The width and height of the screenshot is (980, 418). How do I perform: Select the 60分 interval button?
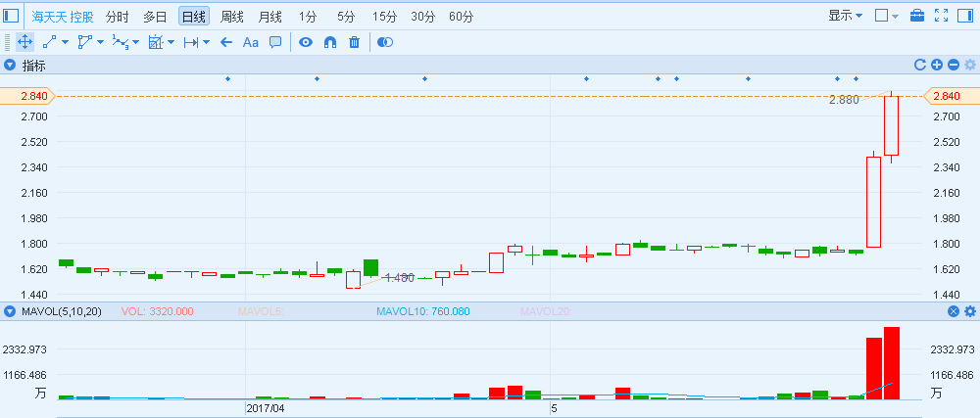coord(462,17)
